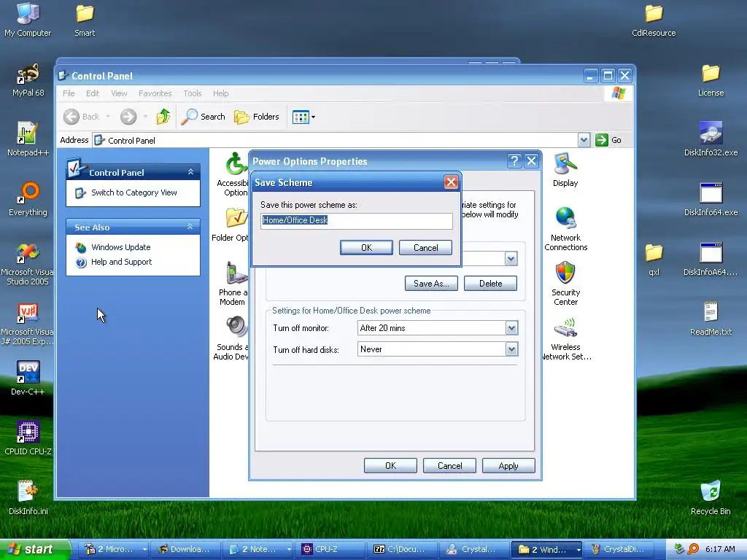Collapse the See Also side section
The width and height of the screenshot is (747, 560).
click(x=190, y=227)
